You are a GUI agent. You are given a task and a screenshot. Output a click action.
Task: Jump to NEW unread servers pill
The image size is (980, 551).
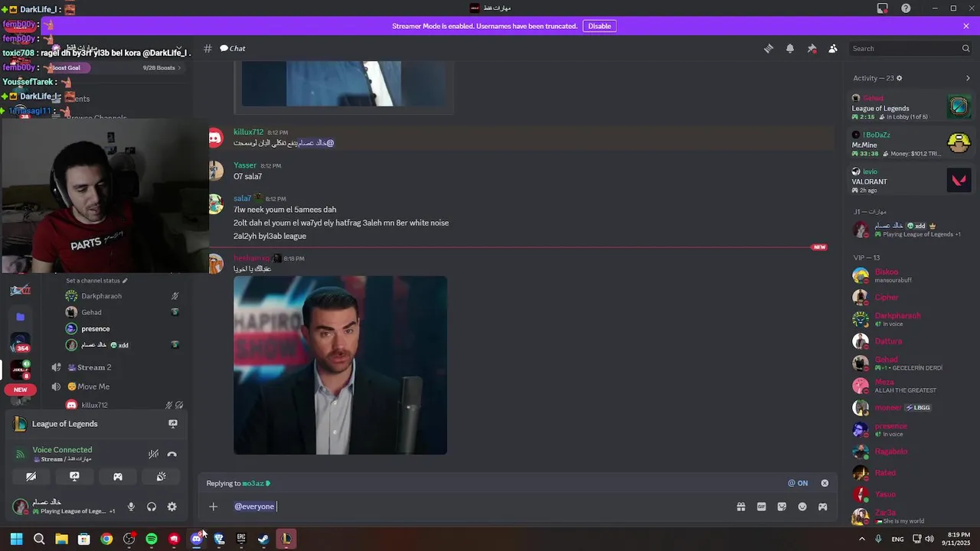[x=20, y=390]
